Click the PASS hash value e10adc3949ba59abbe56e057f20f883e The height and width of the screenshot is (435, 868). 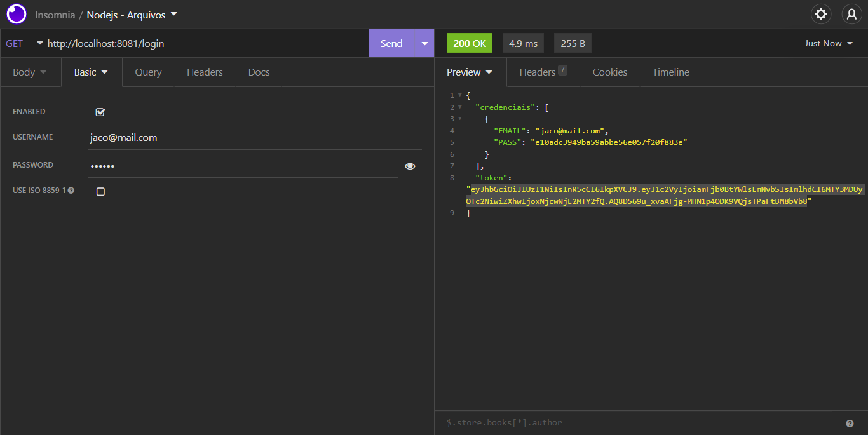point(609,142)
